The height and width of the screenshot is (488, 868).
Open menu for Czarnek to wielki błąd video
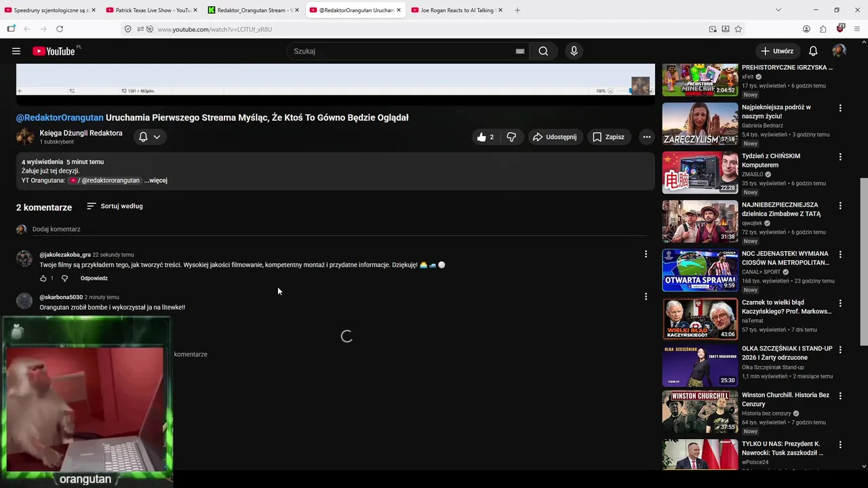click(x=840, y=303)
